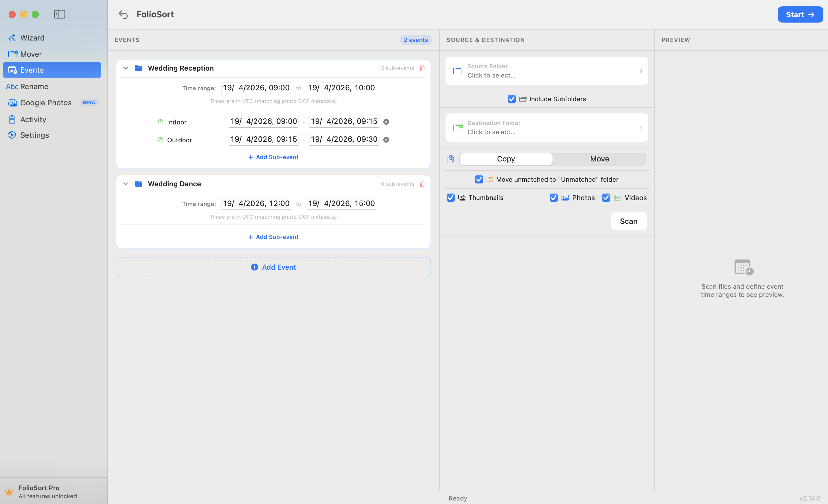Image resolution: width=828 pixels, height=504 pixels.
Task: Click the Wedding Dance event title
Action: pos(174,183)
